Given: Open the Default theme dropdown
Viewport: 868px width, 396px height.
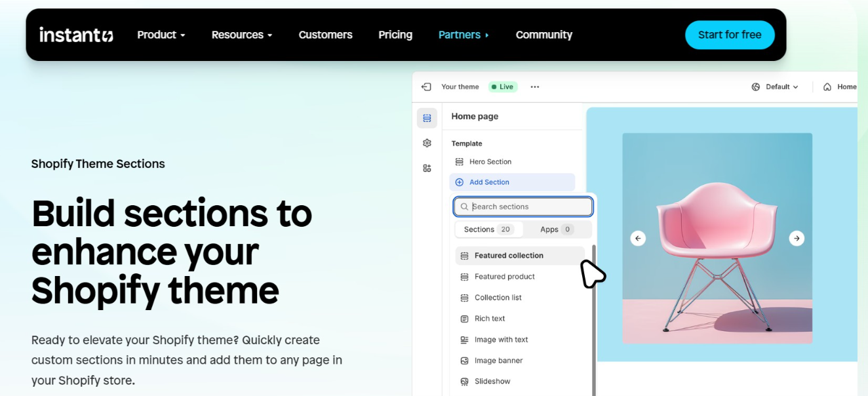Looking at the screenshot, I should pyautogui.click(x=775, y=87).
